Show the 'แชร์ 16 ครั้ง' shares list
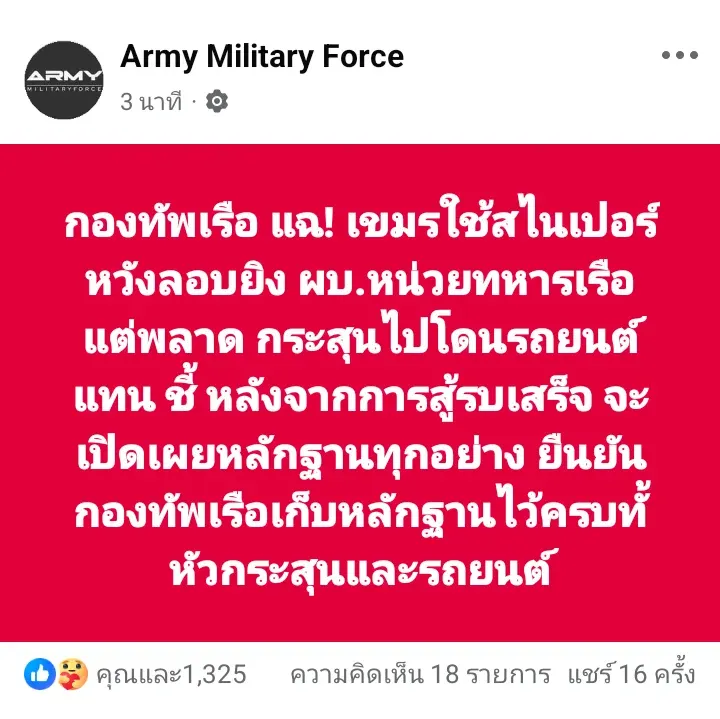Image resolution: width=720 pixels, height=719 pixels. pyautogui.click(x=631, y=674)
